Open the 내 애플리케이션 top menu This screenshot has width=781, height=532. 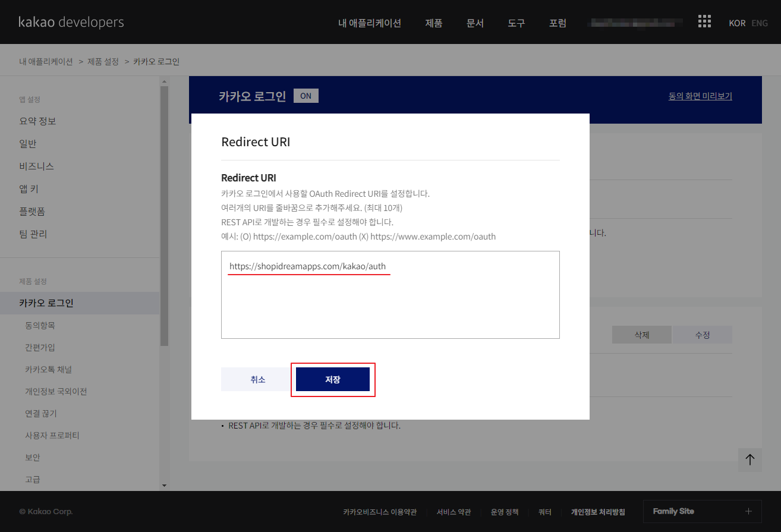point(370,23)
